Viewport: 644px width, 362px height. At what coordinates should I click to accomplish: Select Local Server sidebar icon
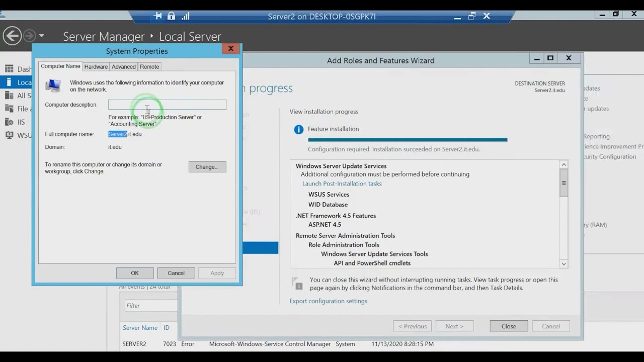pyautogui.click(x=9, y=82)
